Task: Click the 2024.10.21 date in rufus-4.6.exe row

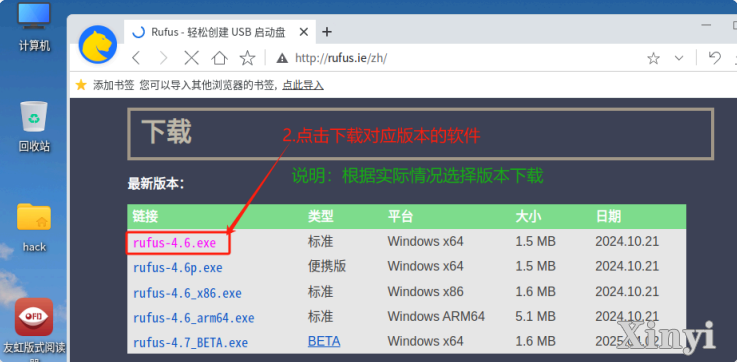Action: tap(627, 241)
